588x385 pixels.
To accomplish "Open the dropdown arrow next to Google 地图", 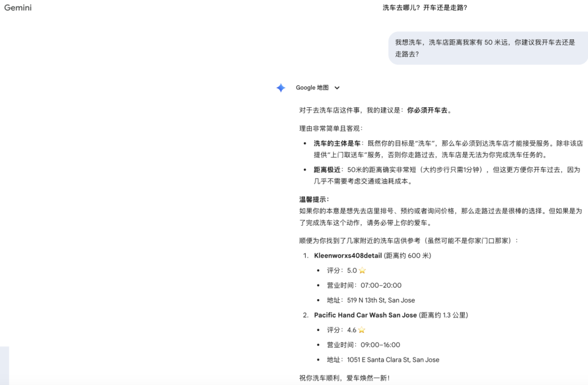I will (336, 88).
